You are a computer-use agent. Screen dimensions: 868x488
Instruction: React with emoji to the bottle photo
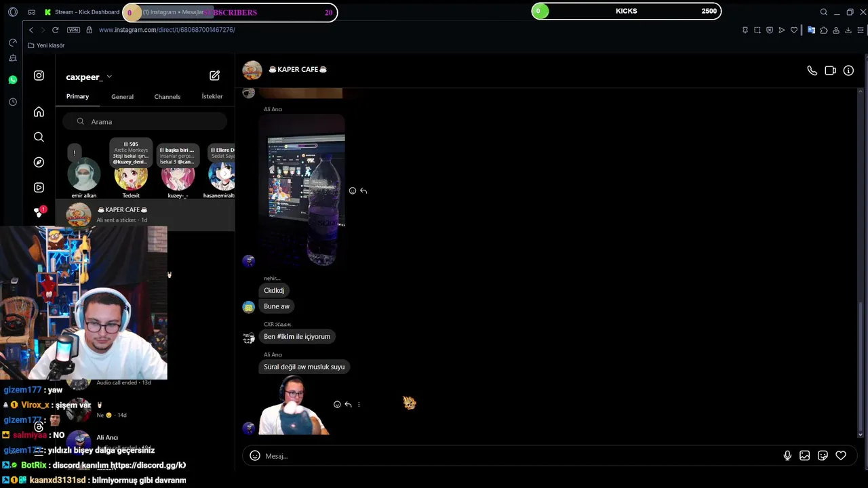click(352, 191)
